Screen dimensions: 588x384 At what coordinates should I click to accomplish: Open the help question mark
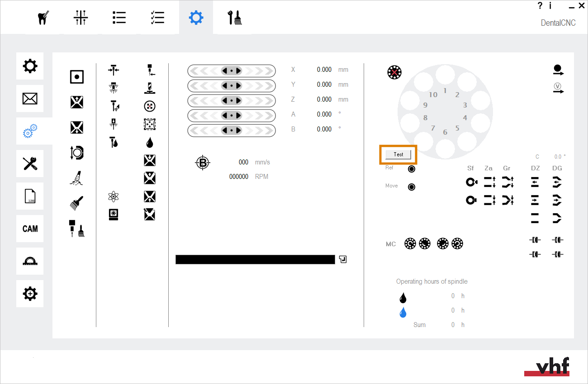(540, 6)
